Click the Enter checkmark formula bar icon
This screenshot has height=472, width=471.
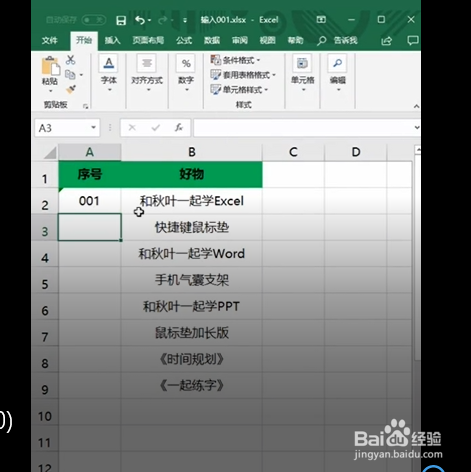155,128
